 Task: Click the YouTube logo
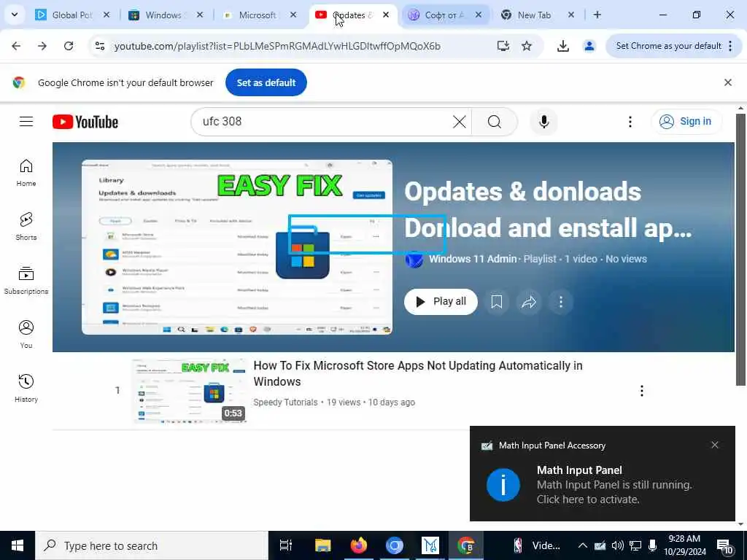[x=85, y=122]
